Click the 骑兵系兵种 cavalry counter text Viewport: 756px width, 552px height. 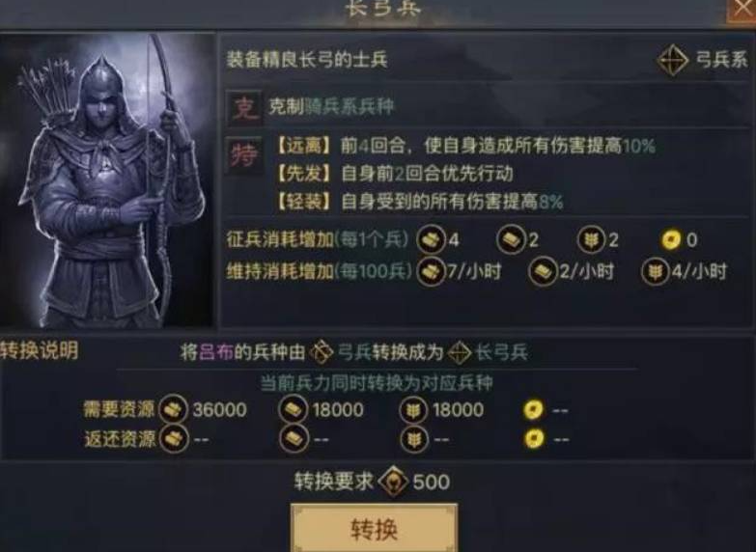(350, 106)
